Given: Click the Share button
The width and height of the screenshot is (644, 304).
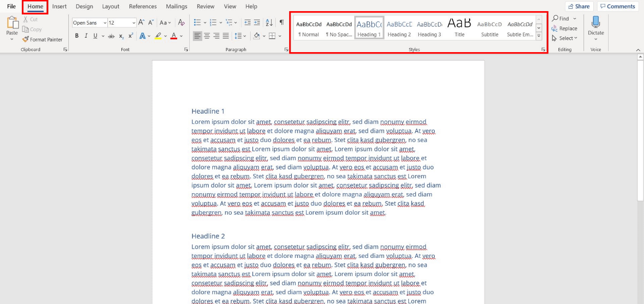Looking at the screenshot, I should pyautogui.click(x=579, y=7).
